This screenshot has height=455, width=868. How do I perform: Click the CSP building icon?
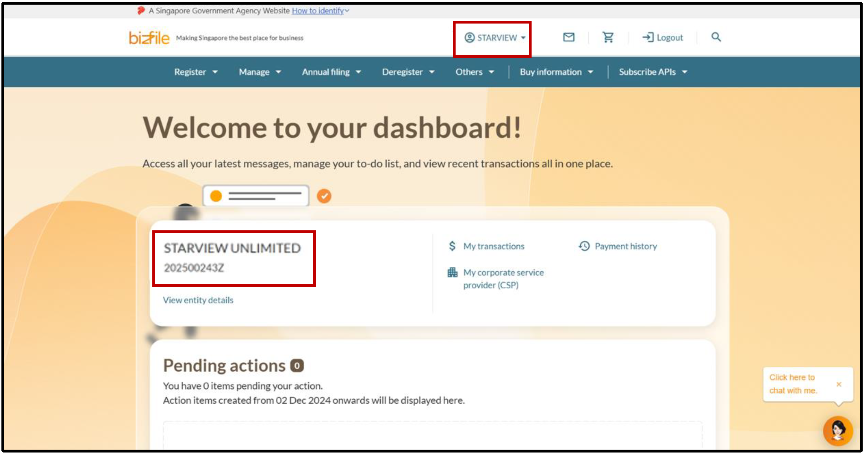(x=452, y=272)
